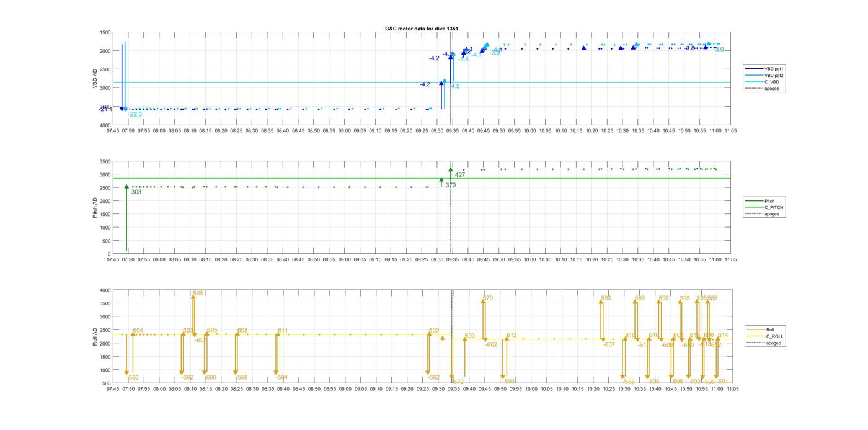The image size is (868, 430).
Task: Click the "596" roll data label
Action: [198, 293]
